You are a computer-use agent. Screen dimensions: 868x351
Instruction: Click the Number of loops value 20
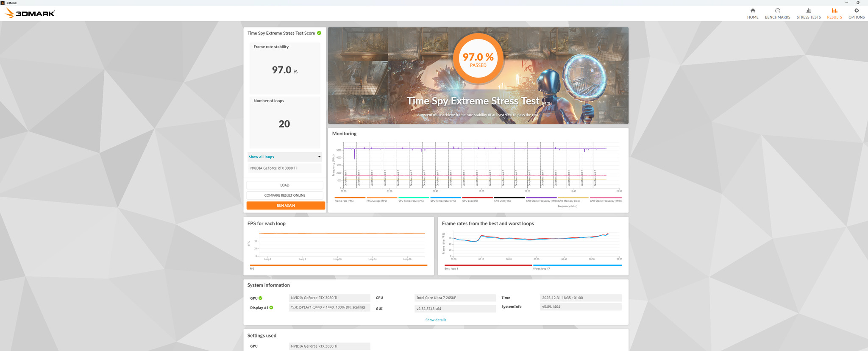[284, 124]
